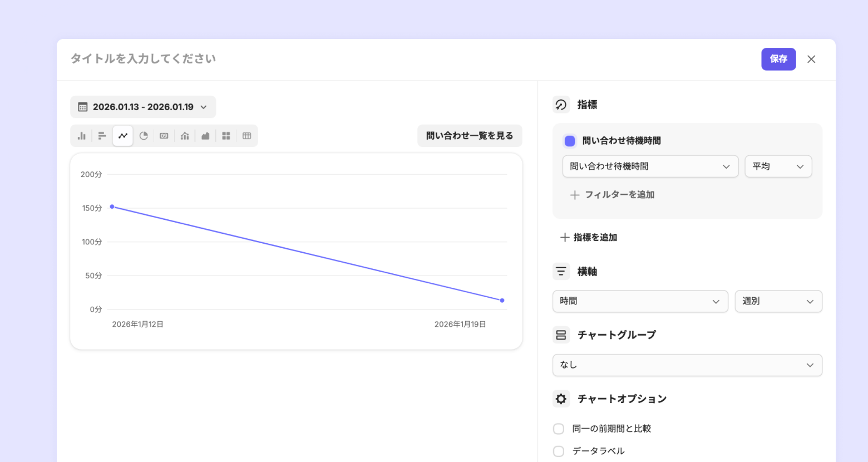Open the 時間 horizontal axis dropdown
This screenshot has width=868, height=462.
pyautogui.click(x=640, y=301)
